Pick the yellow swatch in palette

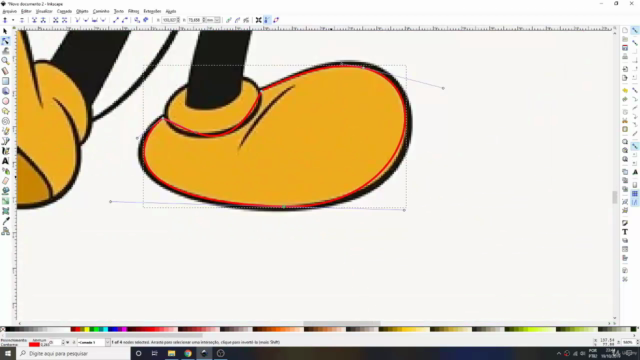pyautogui.click(x=87, y=329)
